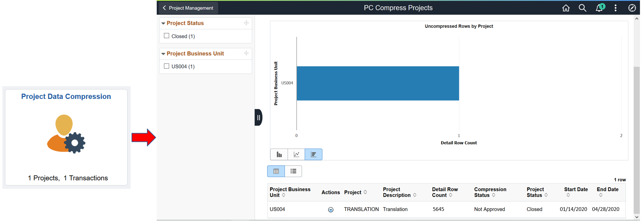Open the Actions dropdown for US004 row
Viewport: 644px width, 223px height.
click(x=331, y=210)
